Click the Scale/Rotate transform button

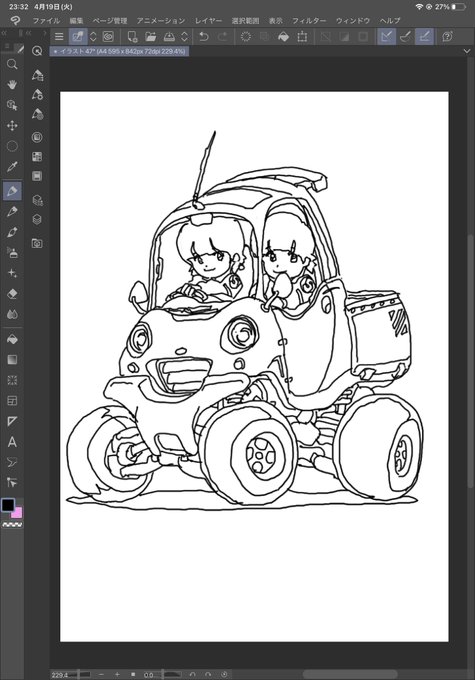tap(302, 36)
